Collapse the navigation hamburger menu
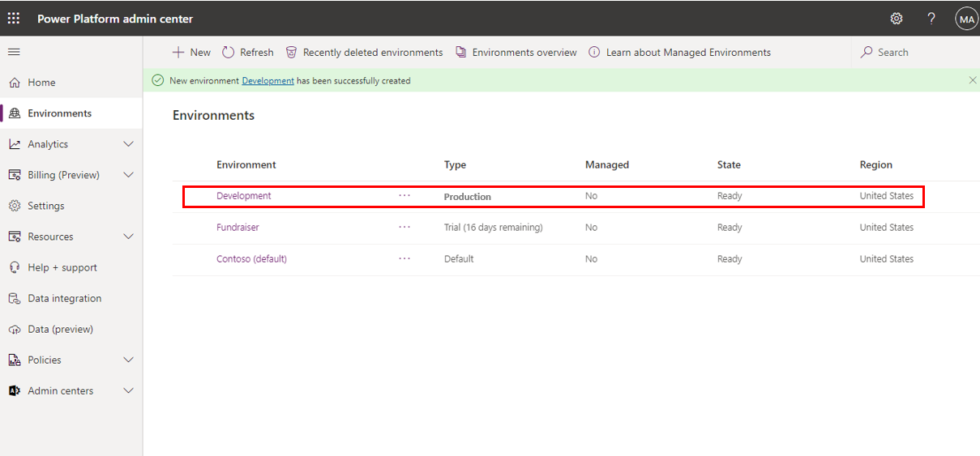 14,52
